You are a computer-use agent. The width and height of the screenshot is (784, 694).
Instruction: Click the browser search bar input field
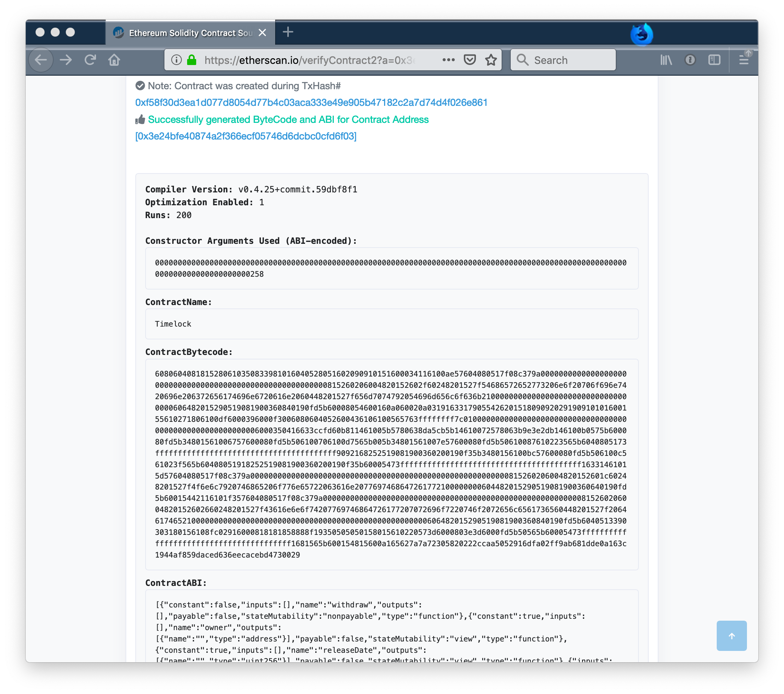(563, 60)
